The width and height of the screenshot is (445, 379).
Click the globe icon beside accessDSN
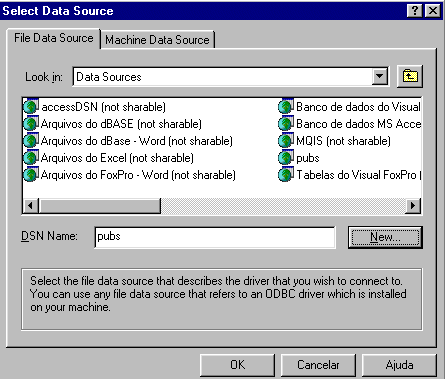[31, 107]
